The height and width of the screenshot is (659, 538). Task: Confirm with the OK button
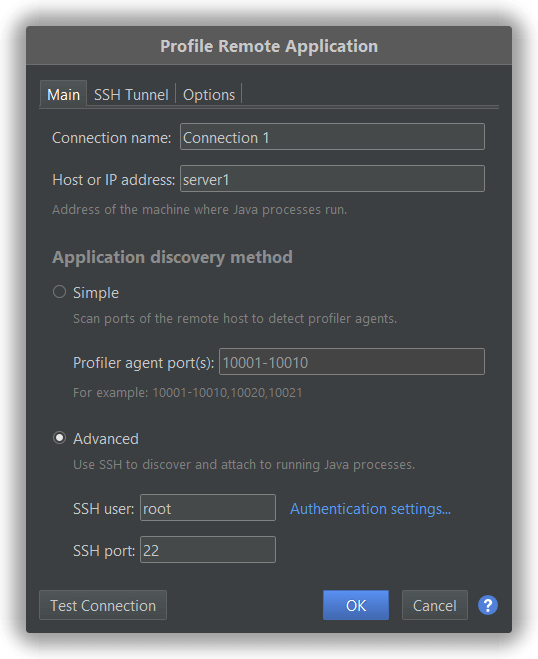(x=356, y=605)
